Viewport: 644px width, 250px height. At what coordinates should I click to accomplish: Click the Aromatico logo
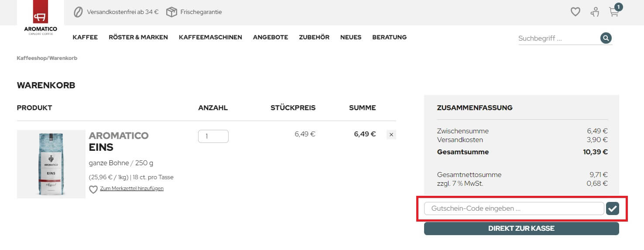tap(41, 19)
